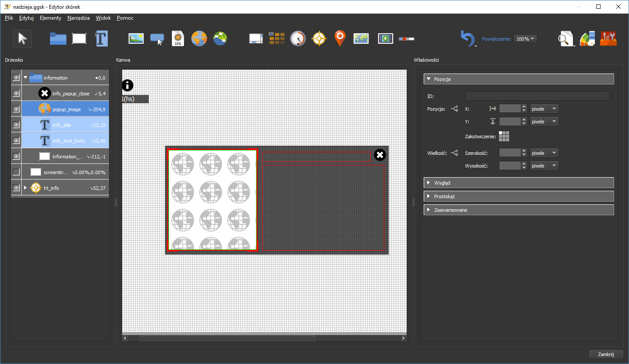This screenshot has height=364, width=629.
Task: Expand the Prostokąt section
Action: (519, 196)
